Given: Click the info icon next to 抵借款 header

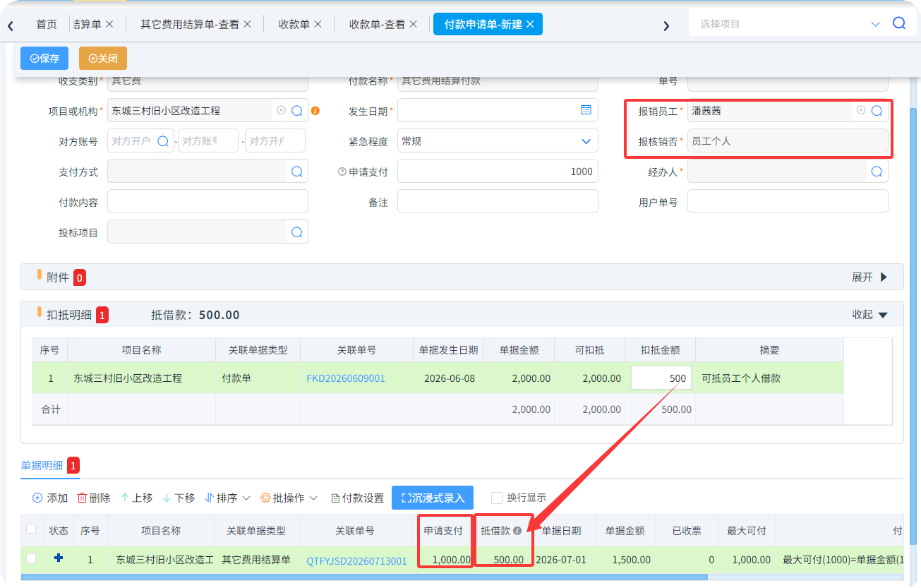Looking at the screenshot, I should coord(517,531).
